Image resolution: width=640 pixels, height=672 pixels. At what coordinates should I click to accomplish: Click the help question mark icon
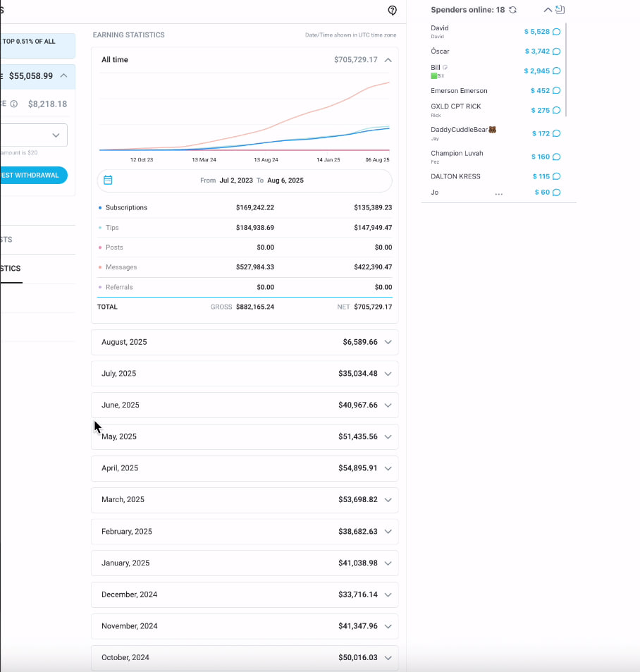pos(393,10)
